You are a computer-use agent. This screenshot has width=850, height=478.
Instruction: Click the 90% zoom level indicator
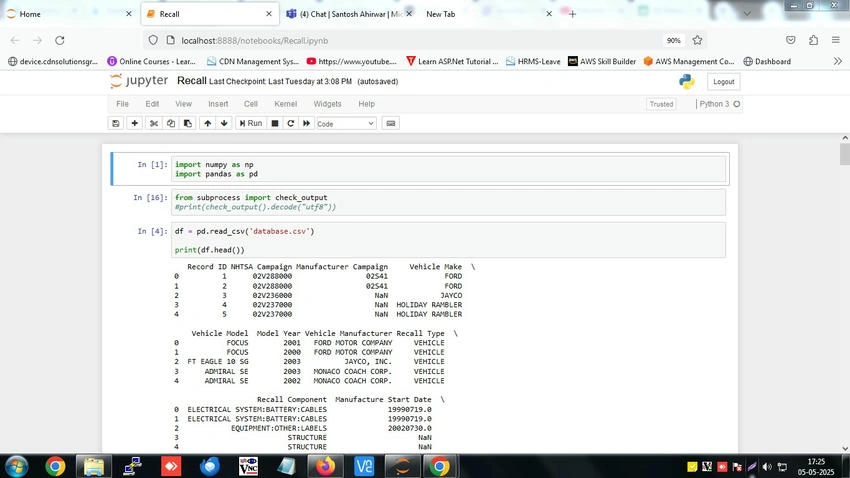(x=673, y=41)
